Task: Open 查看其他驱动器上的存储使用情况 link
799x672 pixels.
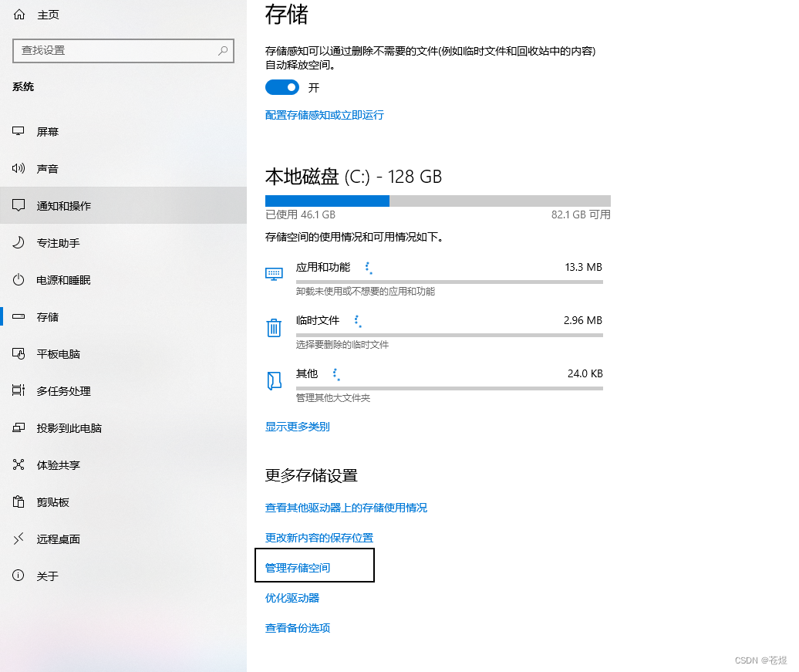Action: (x=346, y=508)
